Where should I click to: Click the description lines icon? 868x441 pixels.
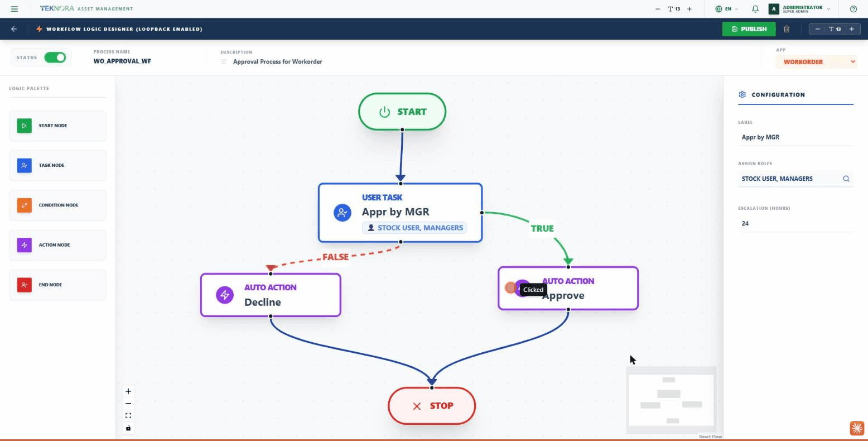(x=224, y=61)
